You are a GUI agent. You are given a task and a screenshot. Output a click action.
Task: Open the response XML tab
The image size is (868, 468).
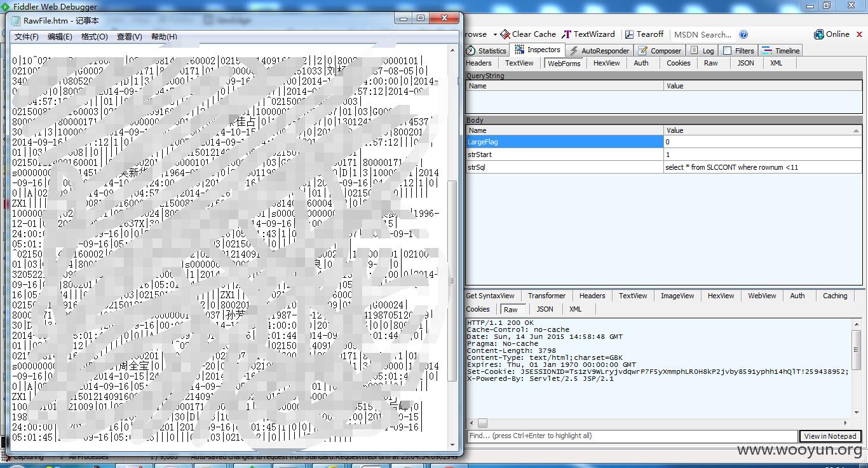(575, 309)
